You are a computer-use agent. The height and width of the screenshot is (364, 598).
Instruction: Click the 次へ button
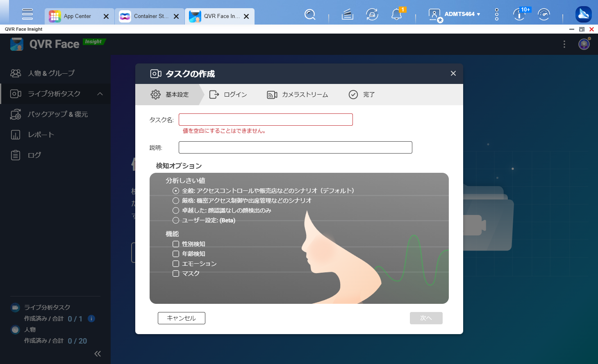(426, 318)
